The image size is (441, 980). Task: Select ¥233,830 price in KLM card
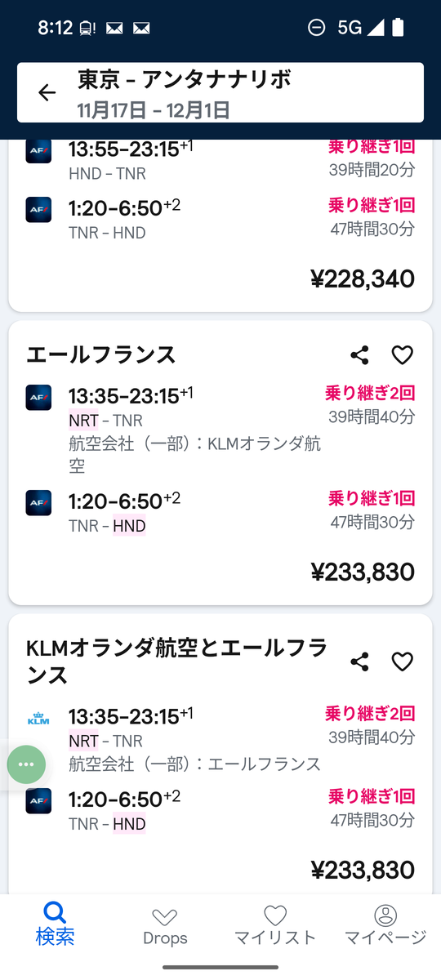point(363,870)
